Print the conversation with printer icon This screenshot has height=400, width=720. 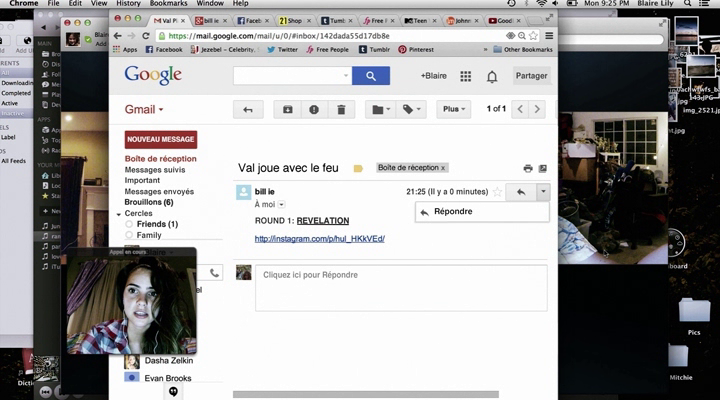[528, 169]
